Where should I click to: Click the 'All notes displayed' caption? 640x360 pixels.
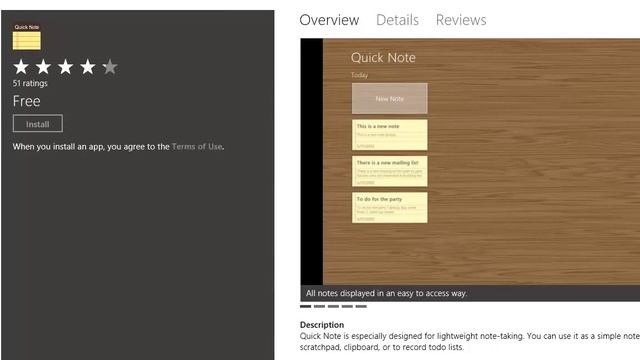click(x=386, y=293)
